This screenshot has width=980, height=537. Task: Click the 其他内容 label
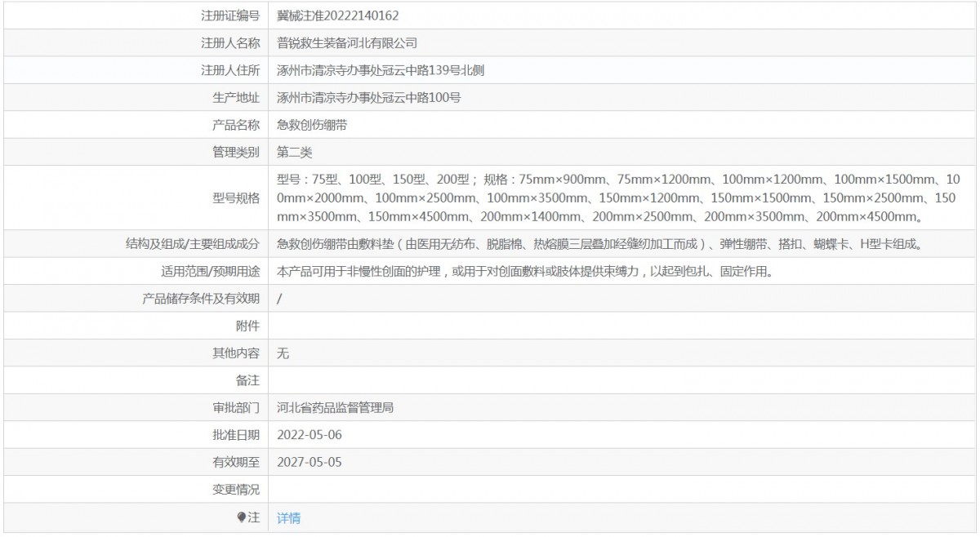(236, 353)
